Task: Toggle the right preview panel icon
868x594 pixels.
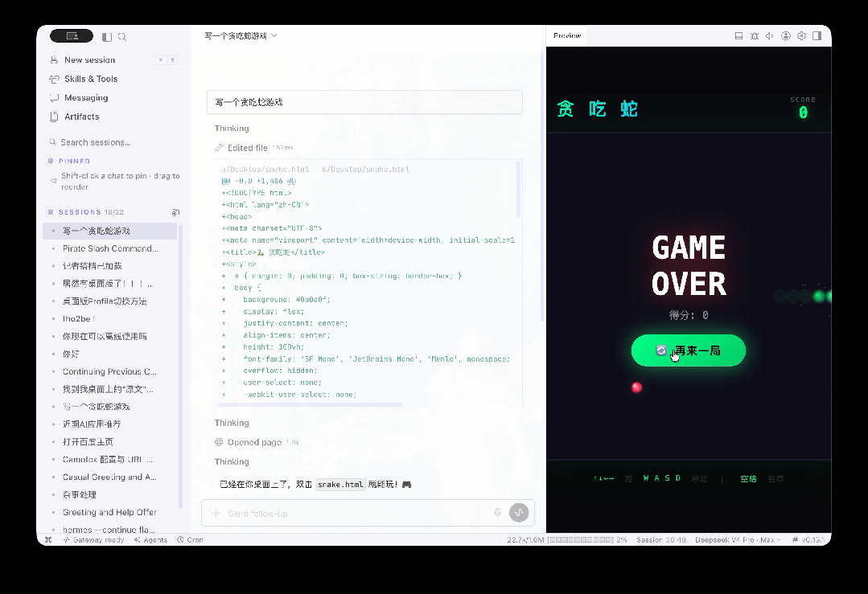Action: click(817, 36)
